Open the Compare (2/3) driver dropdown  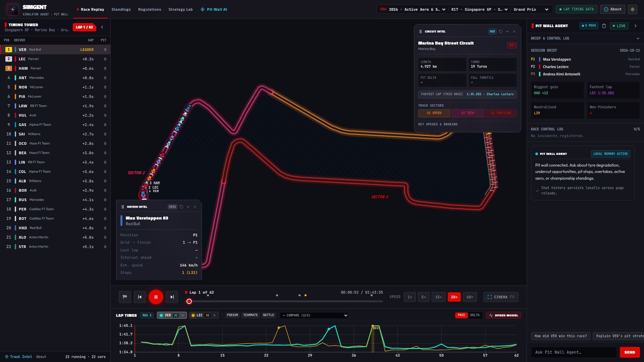click(314, 315)
